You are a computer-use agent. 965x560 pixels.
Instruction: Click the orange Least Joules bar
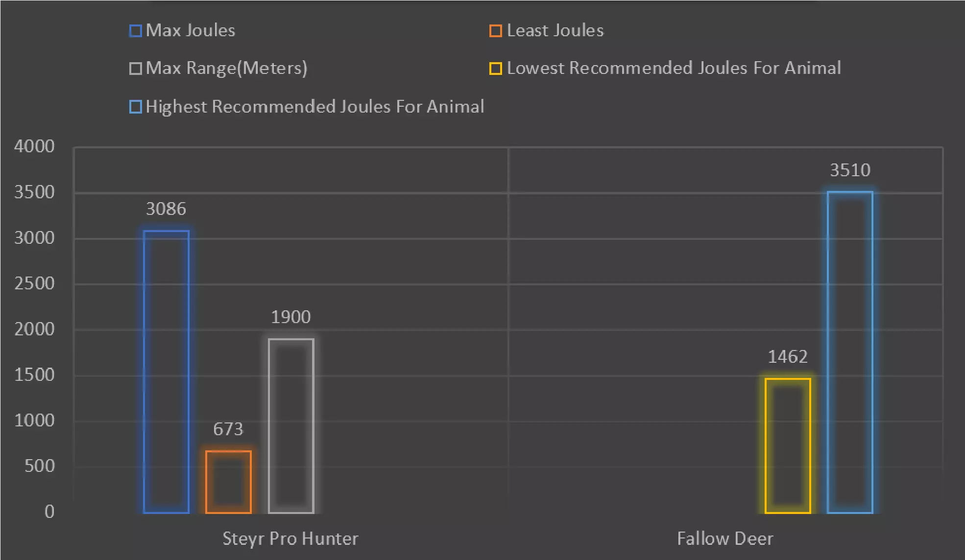point(228,482)
